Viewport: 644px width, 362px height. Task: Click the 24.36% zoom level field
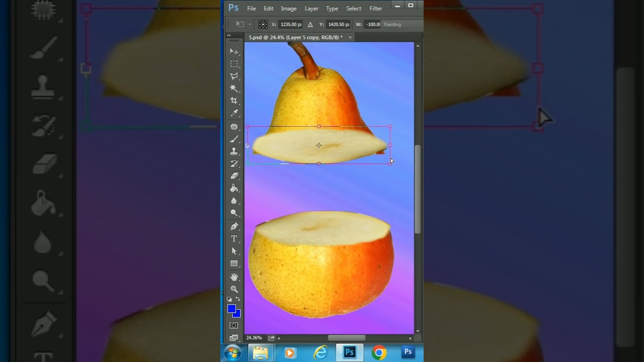254,338
